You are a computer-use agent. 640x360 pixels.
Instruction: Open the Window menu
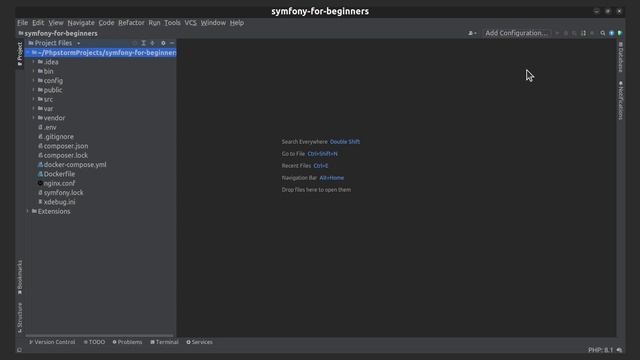(213, 23)
